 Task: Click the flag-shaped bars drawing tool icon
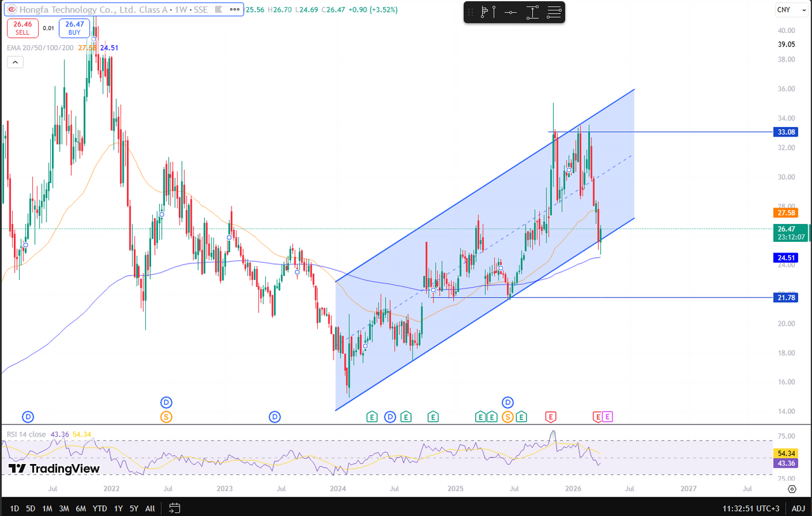487,12
